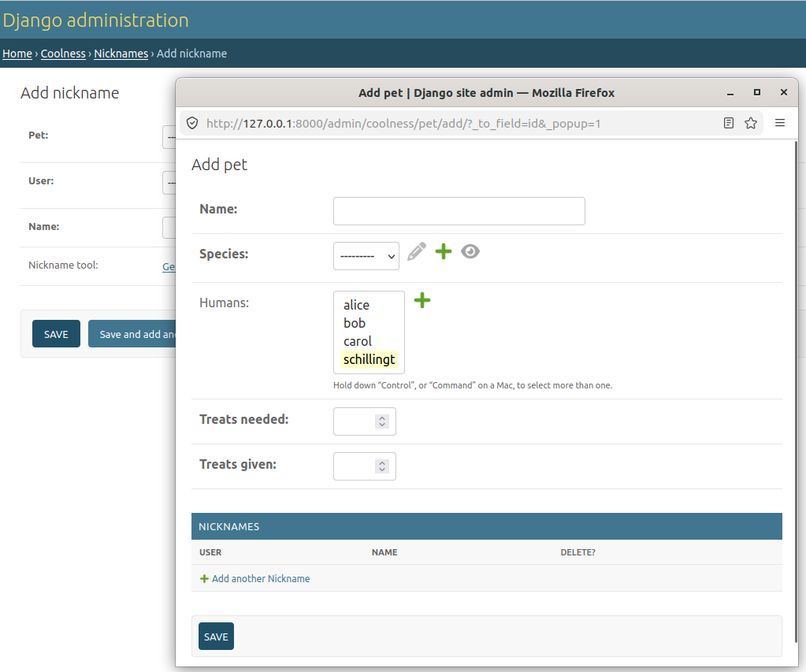Select alice in the Humans list
Viewport: 806px width, 672px height.
coord(356,305)
